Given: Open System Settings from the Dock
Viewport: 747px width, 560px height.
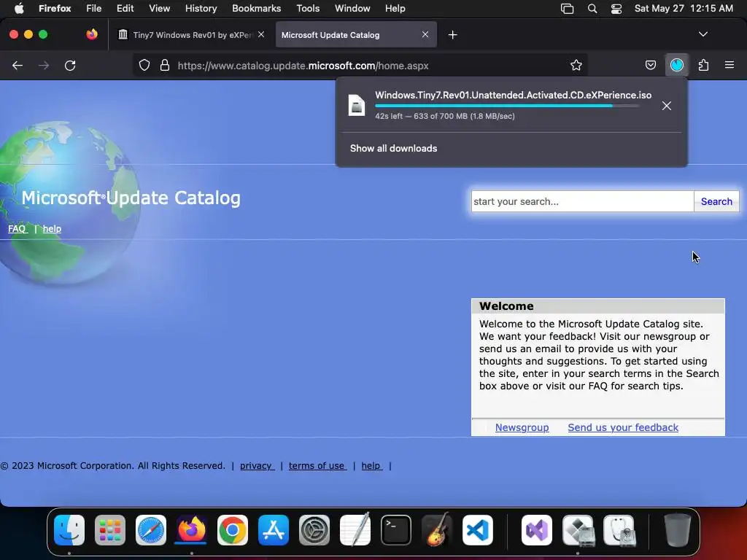Looking at the screenshot, I should click(314, 530).
